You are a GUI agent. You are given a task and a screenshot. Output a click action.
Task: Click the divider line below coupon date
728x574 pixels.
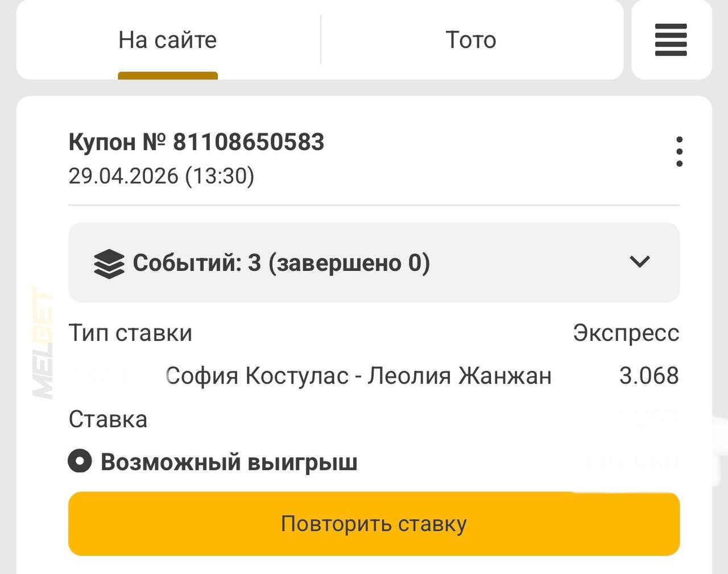point(374,205)
